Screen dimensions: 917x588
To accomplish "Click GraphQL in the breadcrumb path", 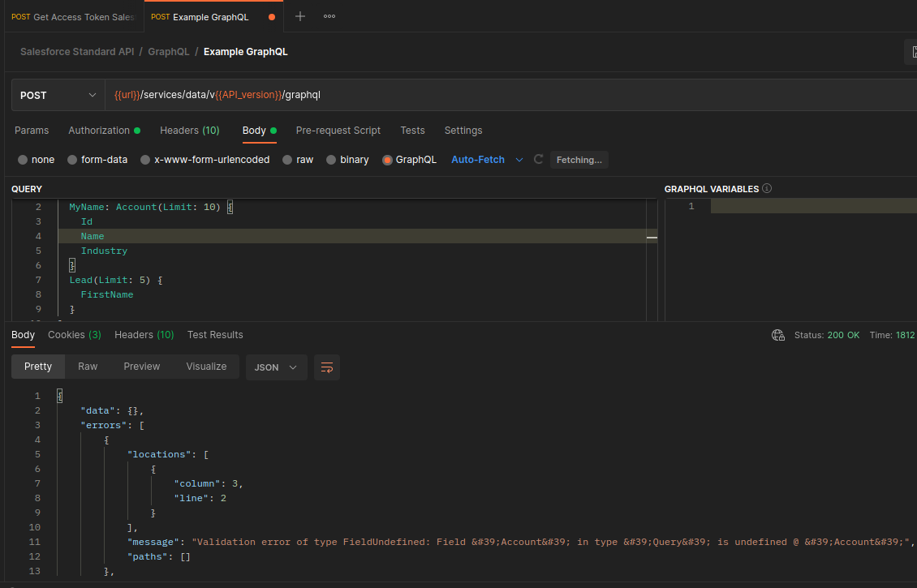I will tap(168, 52).
